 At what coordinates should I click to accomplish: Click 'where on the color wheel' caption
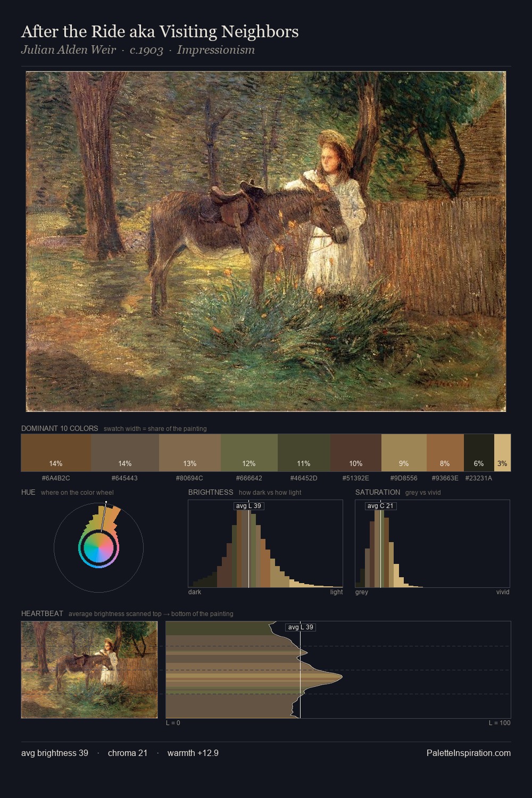pyautogui.click(x=77, y=493)
